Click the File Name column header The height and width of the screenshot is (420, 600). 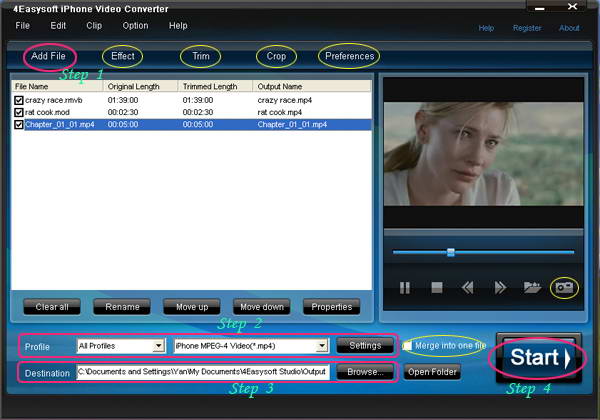[57, 86]
